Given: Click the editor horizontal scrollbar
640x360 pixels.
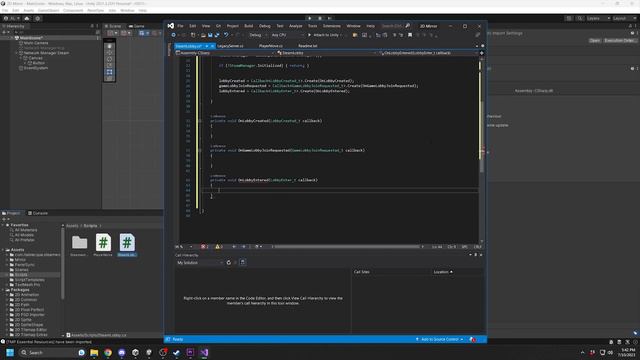Looking at the screenshot, I should click(347, 247).
